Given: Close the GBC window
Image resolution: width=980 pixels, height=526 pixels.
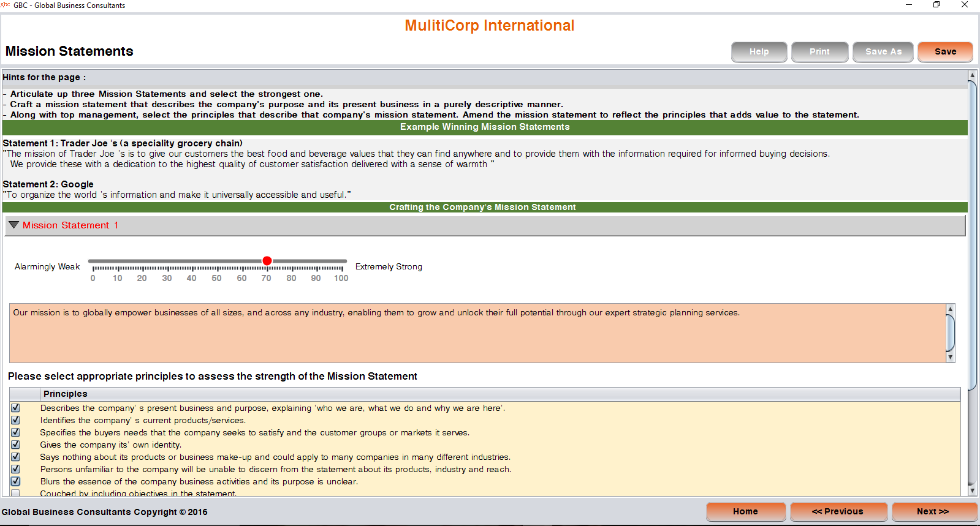Looking at the screenshot, I should (x=965, y=5).
